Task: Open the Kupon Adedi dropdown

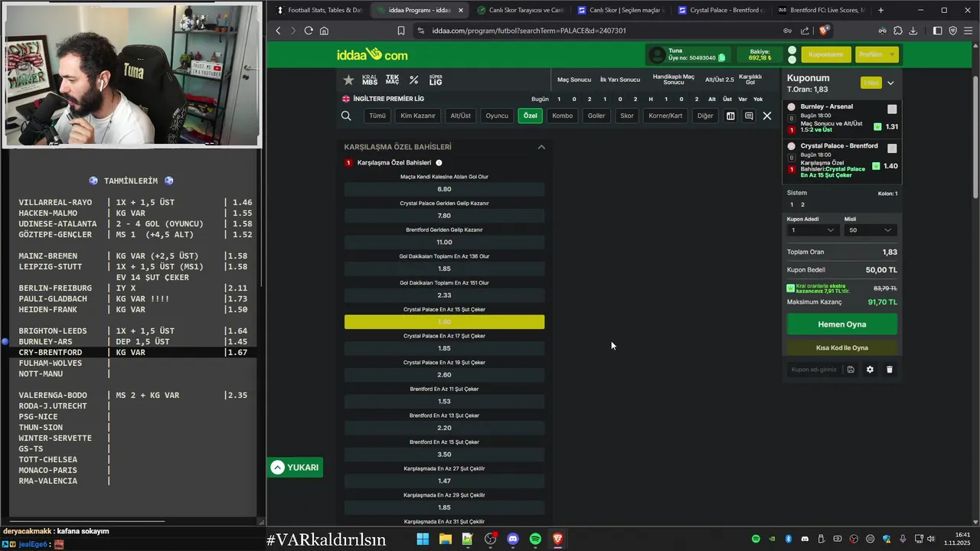Action: [813, 230]
